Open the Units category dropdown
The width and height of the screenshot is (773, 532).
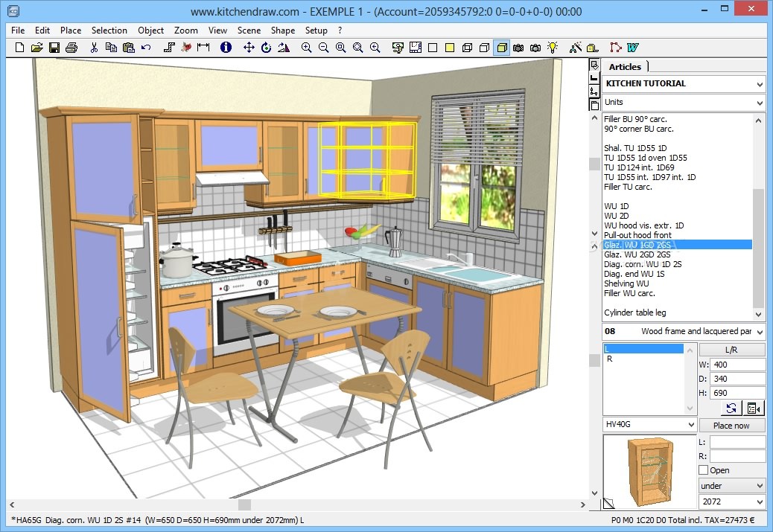(x=759, y=103)
